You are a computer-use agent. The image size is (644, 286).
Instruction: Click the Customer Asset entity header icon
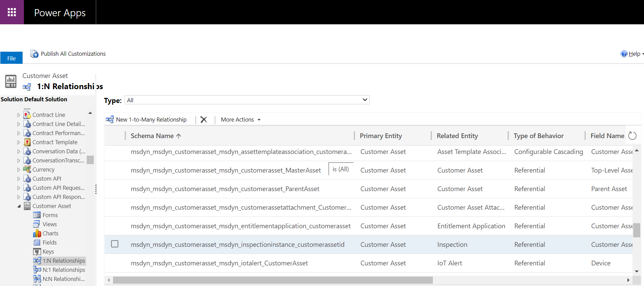(x=10, y=81)
